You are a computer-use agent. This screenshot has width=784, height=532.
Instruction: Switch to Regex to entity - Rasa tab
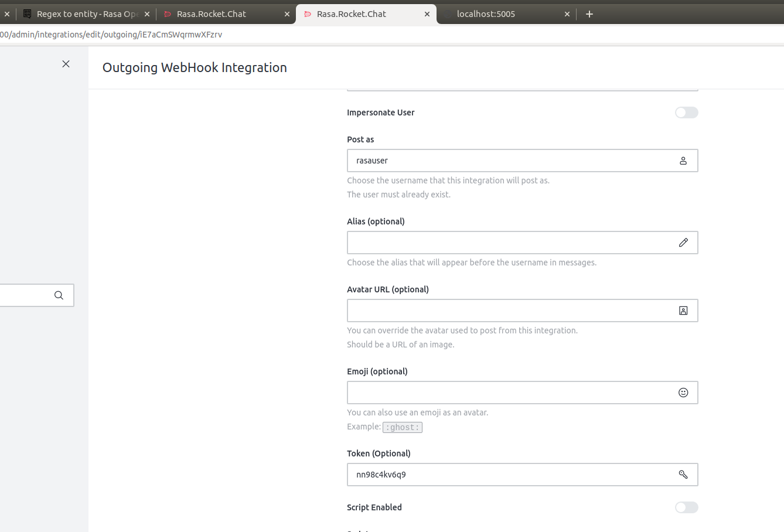pyautogui.click(x=82, y=14)
